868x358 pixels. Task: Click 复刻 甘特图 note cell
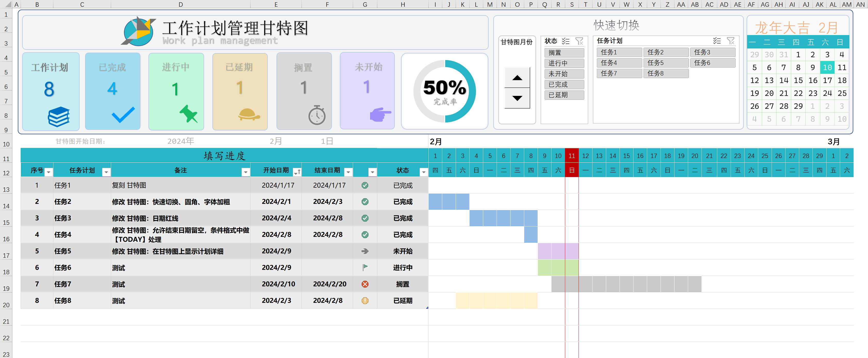point(181,185)
